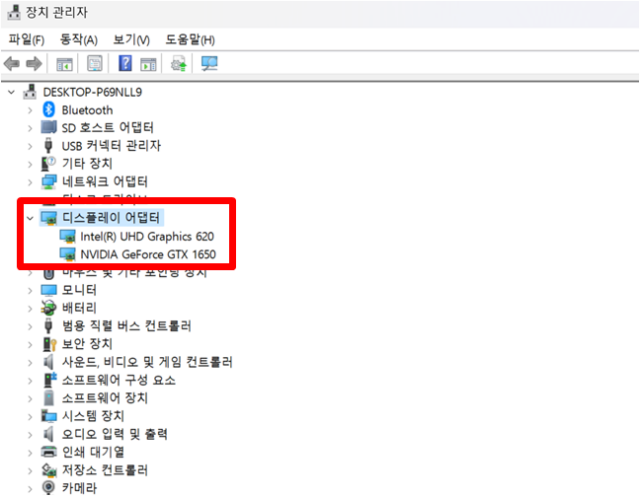The height and width of the screenshot is (496, 640).
Task: Open the Properties sheet toolbar icon
Action: click(95, 64)
